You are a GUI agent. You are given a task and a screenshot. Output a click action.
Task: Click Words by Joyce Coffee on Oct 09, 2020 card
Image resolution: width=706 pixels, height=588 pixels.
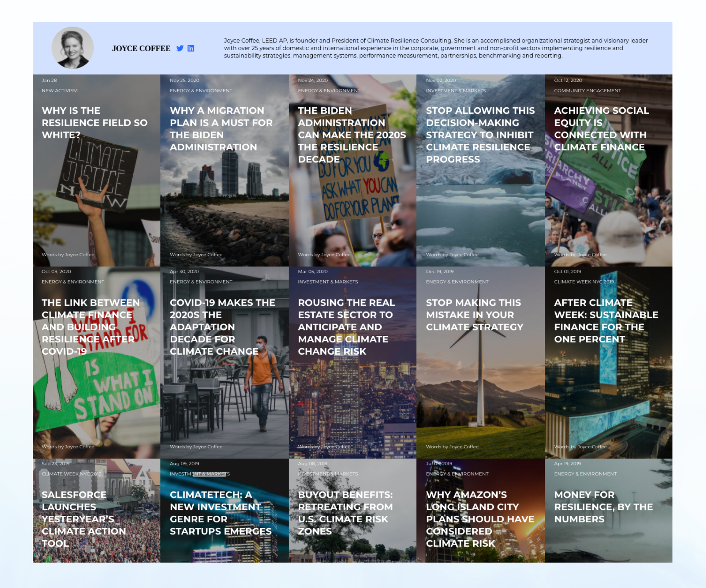coord(68,447)
